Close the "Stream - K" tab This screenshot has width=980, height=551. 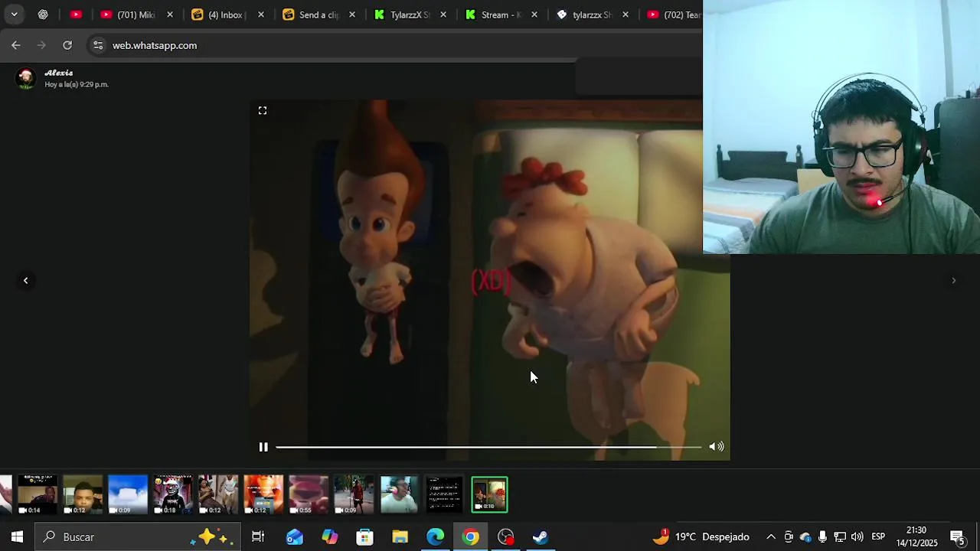[x=534, y=15]
